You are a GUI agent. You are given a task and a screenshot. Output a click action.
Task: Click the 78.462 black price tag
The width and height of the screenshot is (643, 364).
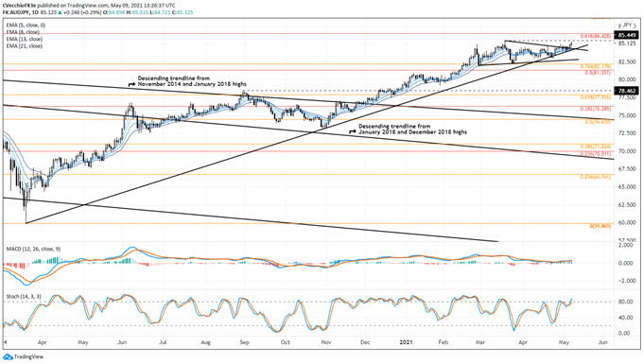click(x=626, y=91)
